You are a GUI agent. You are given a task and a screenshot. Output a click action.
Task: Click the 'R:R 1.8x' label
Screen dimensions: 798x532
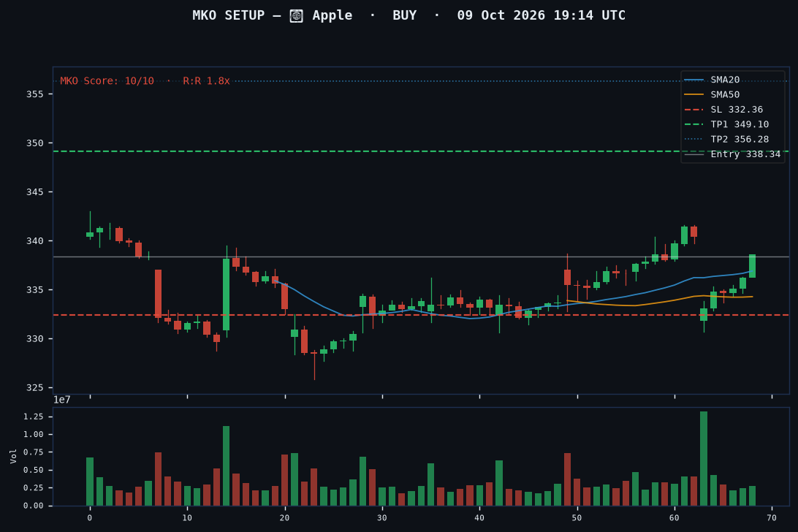point(206,81)
